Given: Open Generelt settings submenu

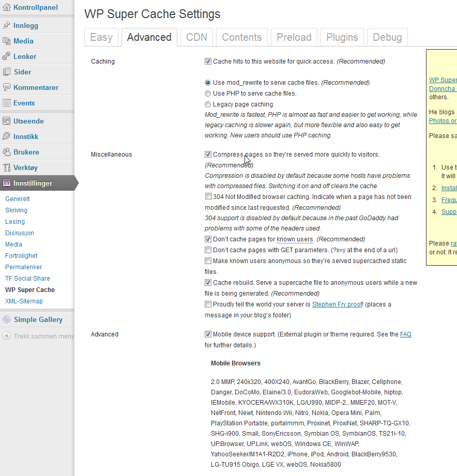Looking at the screenshot, I should (x=18, y=199).
